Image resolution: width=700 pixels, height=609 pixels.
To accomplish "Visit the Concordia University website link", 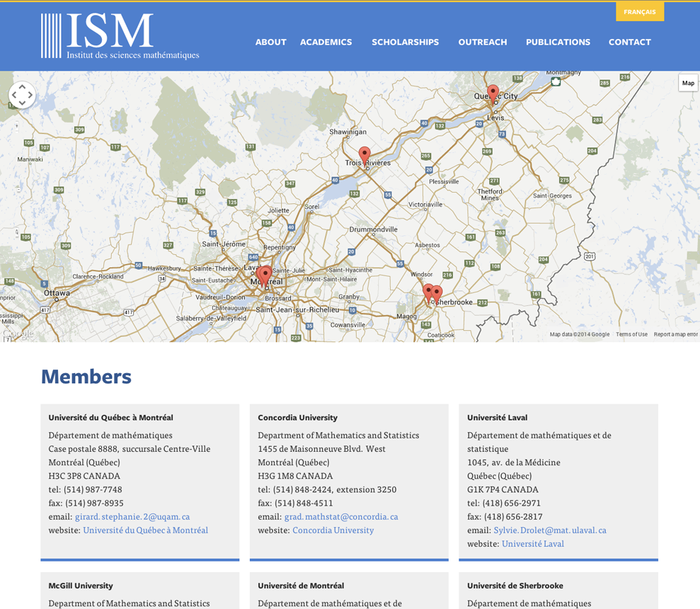I will tap(333, 530).
